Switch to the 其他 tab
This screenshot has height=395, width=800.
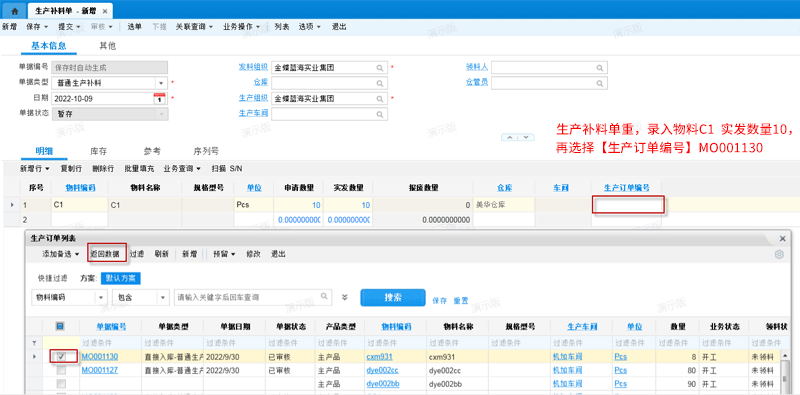pyautogui.click(x=107, y=46)
